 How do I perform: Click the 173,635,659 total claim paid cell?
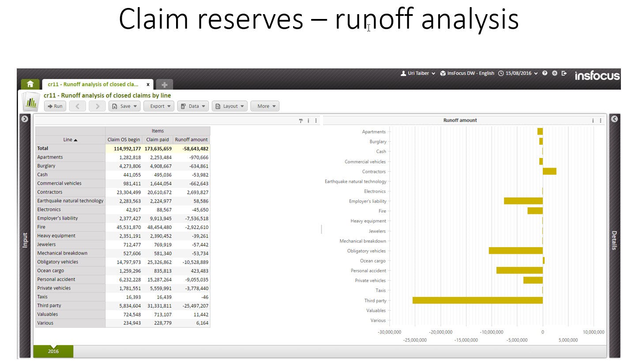158,149
